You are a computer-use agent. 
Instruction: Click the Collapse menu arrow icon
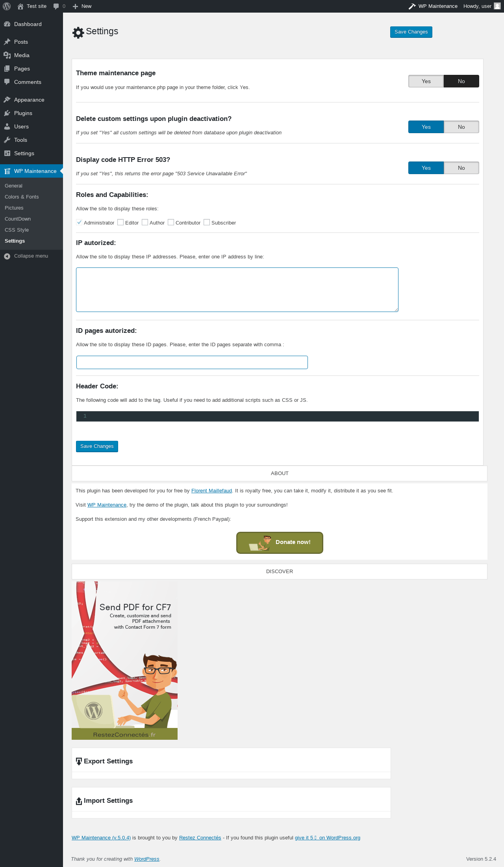(x=7, y=256)
